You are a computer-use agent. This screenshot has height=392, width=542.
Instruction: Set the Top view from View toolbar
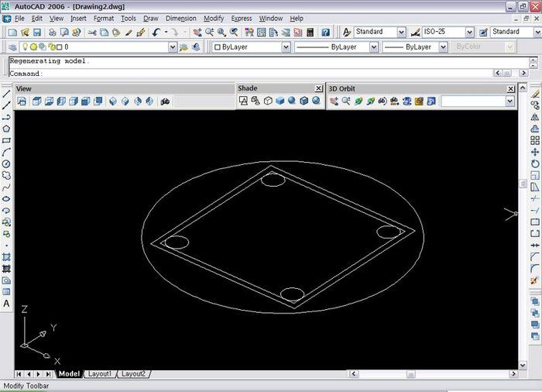tap(36, 101)
